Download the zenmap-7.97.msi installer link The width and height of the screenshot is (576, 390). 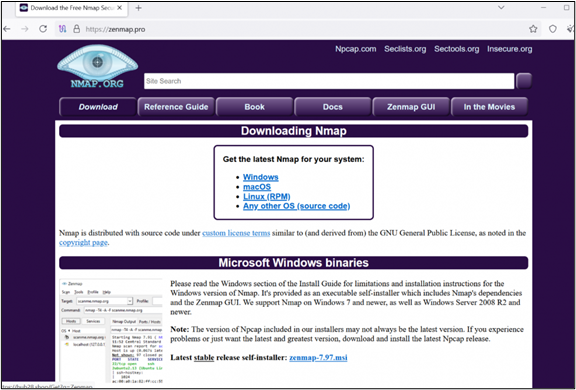click(x=318, y=357)
